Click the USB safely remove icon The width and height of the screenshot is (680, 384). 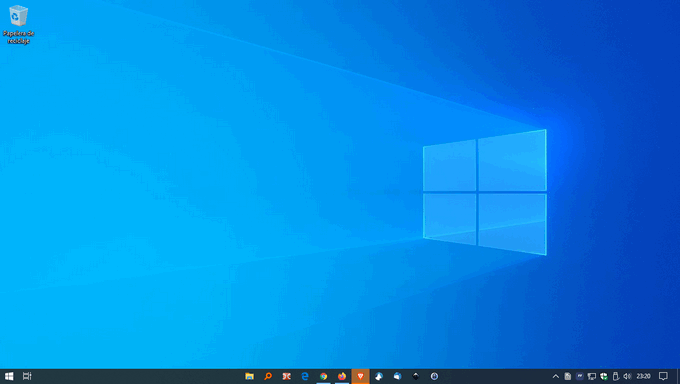(615, 376)
